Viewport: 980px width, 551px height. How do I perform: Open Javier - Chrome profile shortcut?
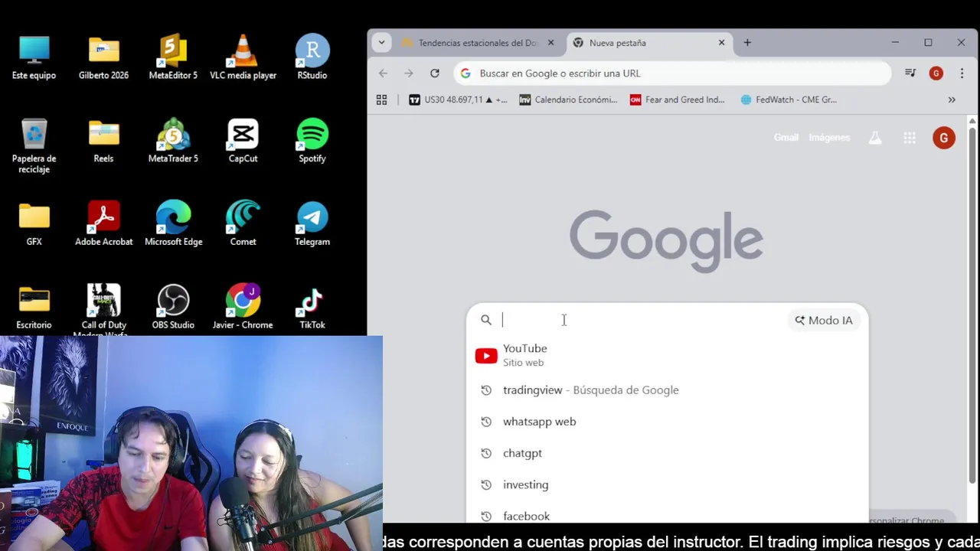tap(243, 308)
